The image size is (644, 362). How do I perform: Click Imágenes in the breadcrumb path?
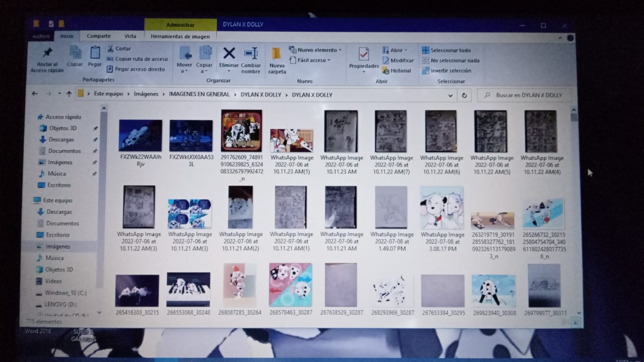tap(146, 94)
